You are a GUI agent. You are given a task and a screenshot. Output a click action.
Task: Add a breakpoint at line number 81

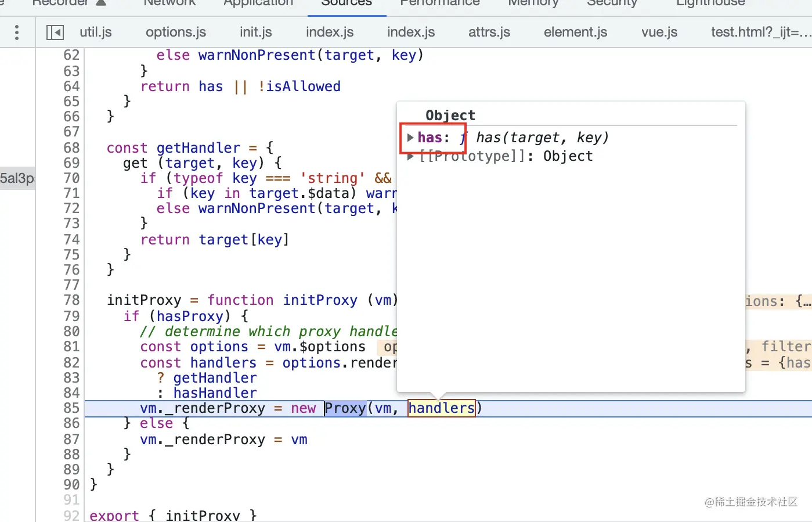(x=71, y=347)
